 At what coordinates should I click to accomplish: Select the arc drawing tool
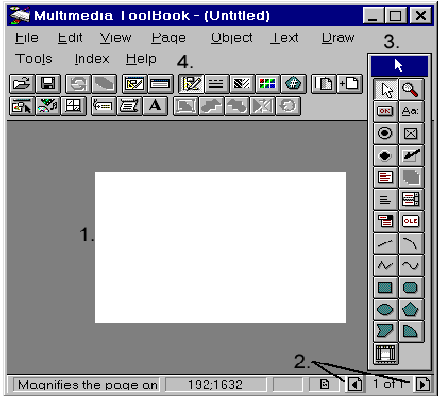point(411,243)
